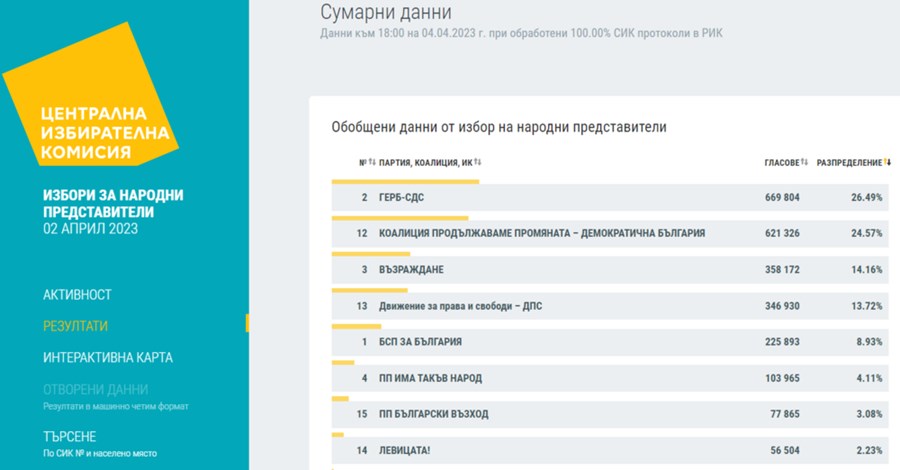
Task: Click the ИЗБОРИ ЗА НАРОДНИ ПРЕДСТАВИТЕЛИ heading
Action: tap(113, 203)
